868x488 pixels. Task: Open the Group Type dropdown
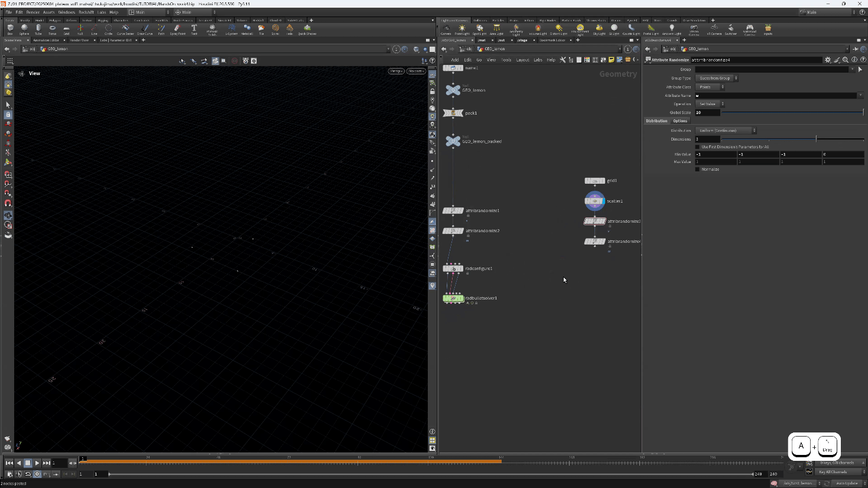(717, 78)
